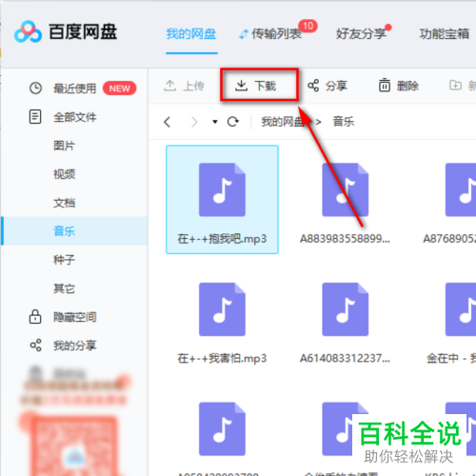Click the 分享 share button
This screenshot has height=476, width=476.
click(327, 86)
